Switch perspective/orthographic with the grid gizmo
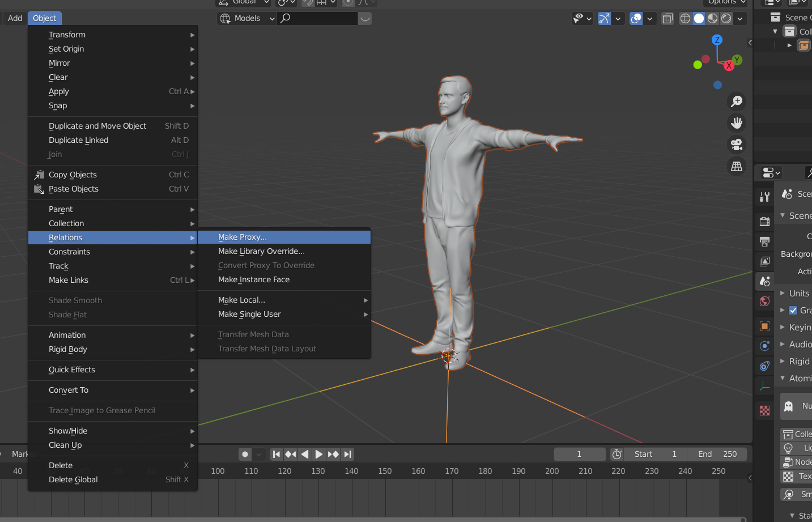812x522 pixels. [737, 166]
